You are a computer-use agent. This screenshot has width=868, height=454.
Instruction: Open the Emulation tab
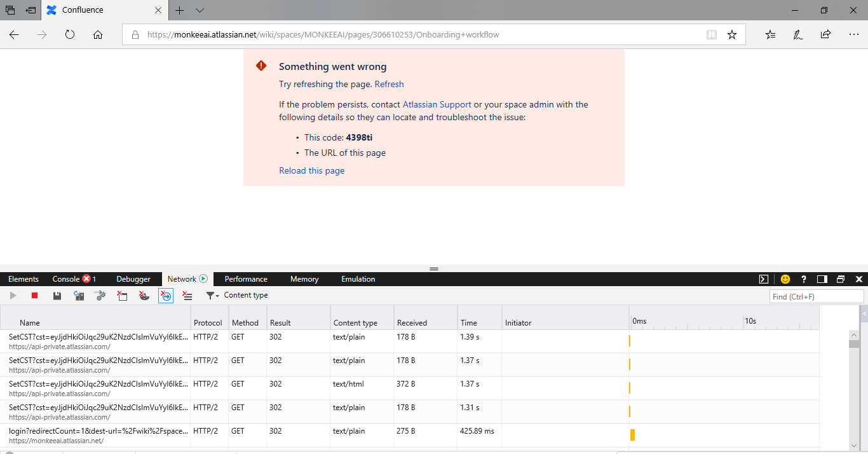358,279
